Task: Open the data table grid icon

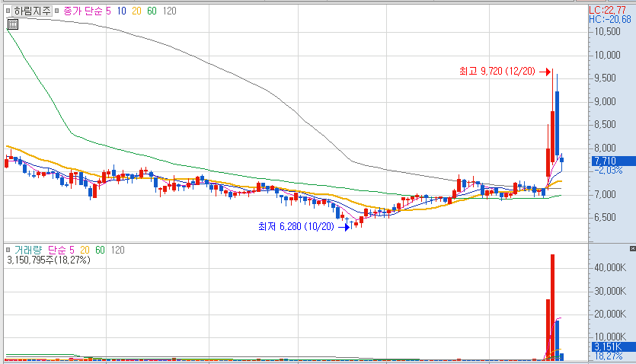Action: pos(13,24)
